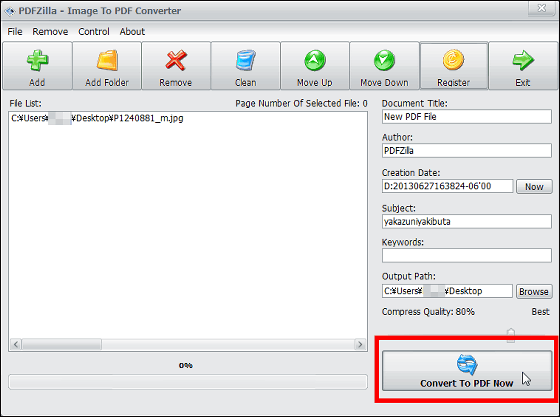Image resolution: width=560 pixels, height=417 pixels.
Task: Click the Best label of quality slider
Action: pyautogui.click(x=540, y=312)
